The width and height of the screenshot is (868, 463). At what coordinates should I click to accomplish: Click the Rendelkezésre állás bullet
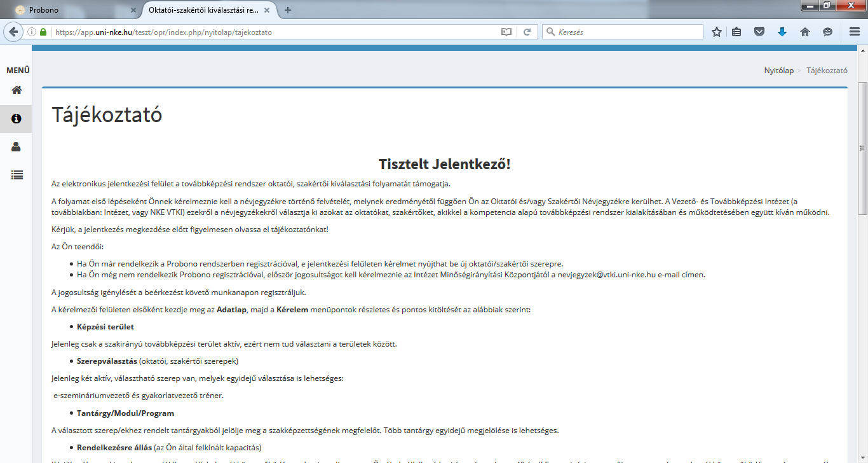tap(114, 448)
